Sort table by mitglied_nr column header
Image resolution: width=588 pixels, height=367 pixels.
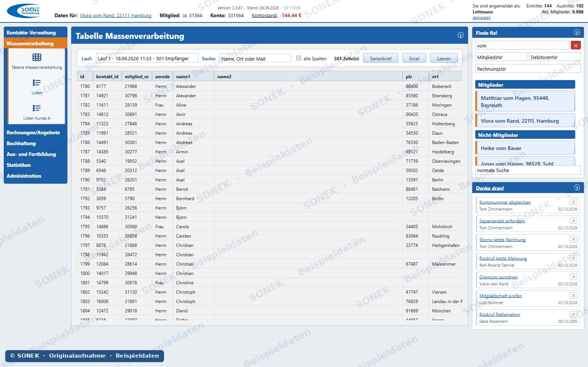(x=137, y=76)
